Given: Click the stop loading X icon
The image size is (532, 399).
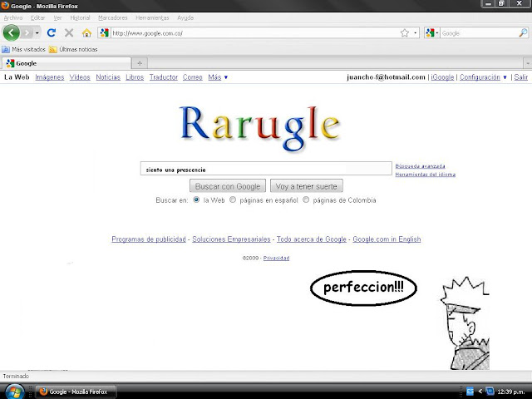Looking at the screenshot, I should click(69, 33).
